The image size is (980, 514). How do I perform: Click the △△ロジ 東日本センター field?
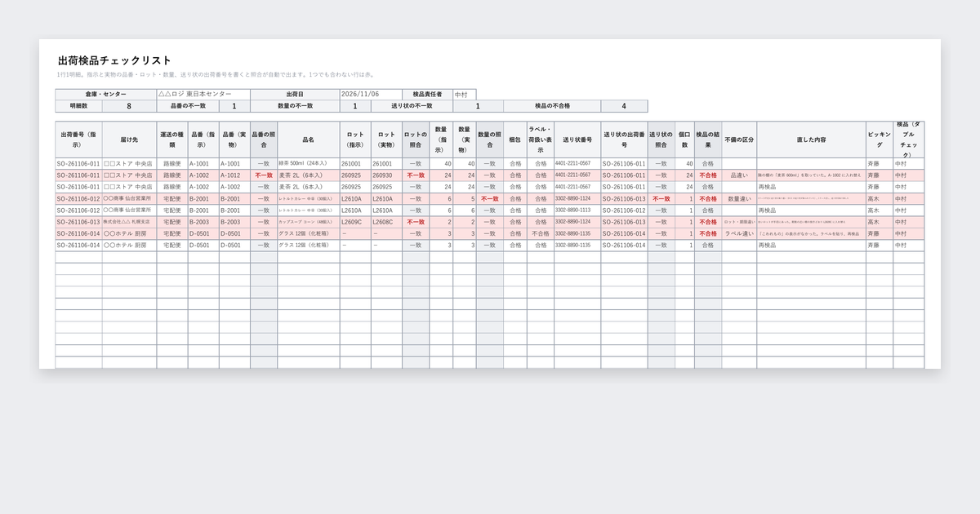(203, 95)
